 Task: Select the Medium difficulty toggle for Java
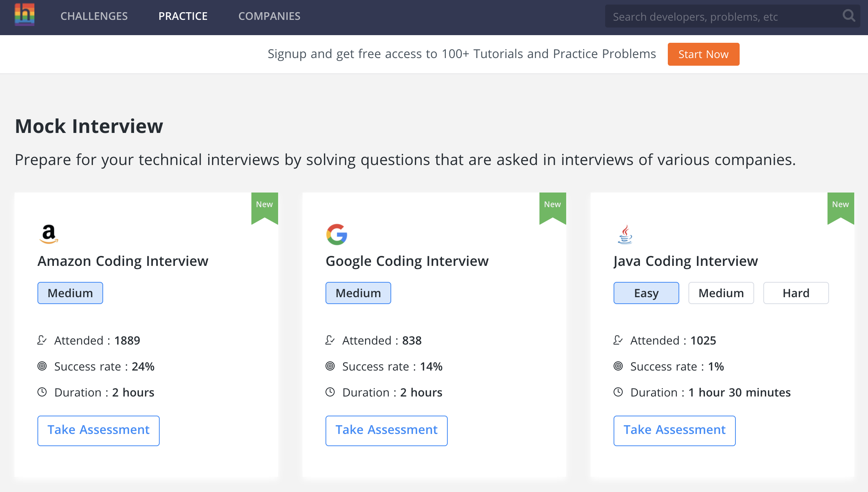pos(721,293)
